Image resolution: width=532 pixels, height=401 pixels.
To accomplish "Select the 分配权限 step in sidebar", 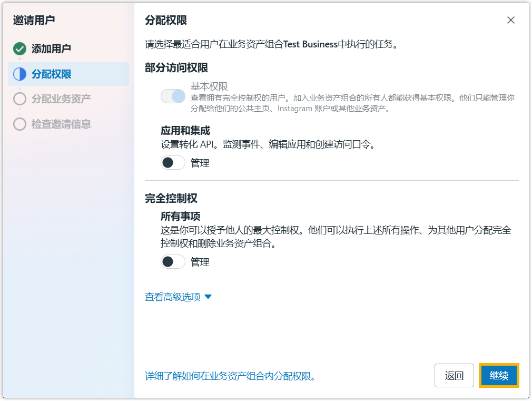I will click(51, 74).
